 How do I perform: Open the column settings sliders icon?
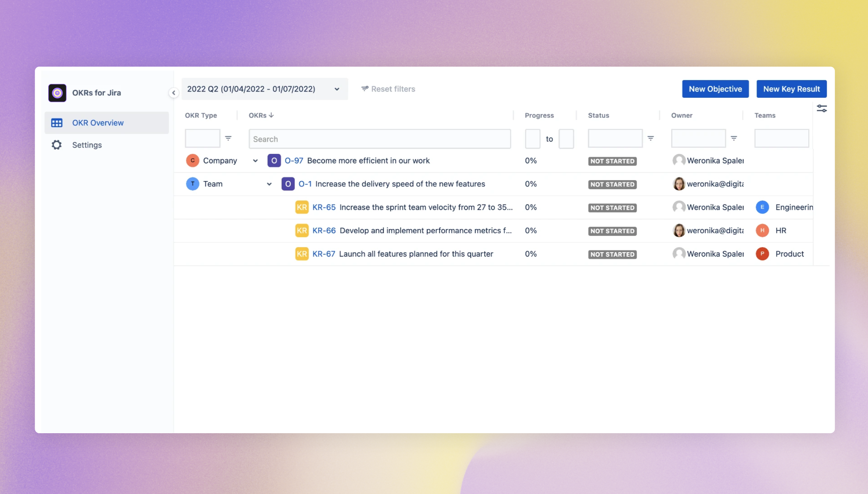pyautogui.click(x=822, y=109)
